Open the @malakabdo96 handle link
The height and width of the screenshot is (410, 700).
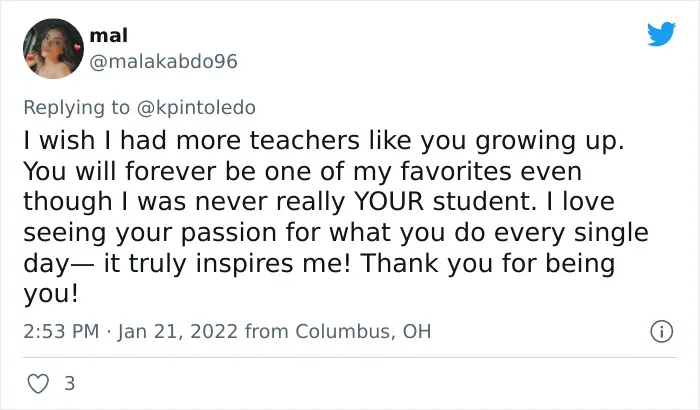click(163, 62)
